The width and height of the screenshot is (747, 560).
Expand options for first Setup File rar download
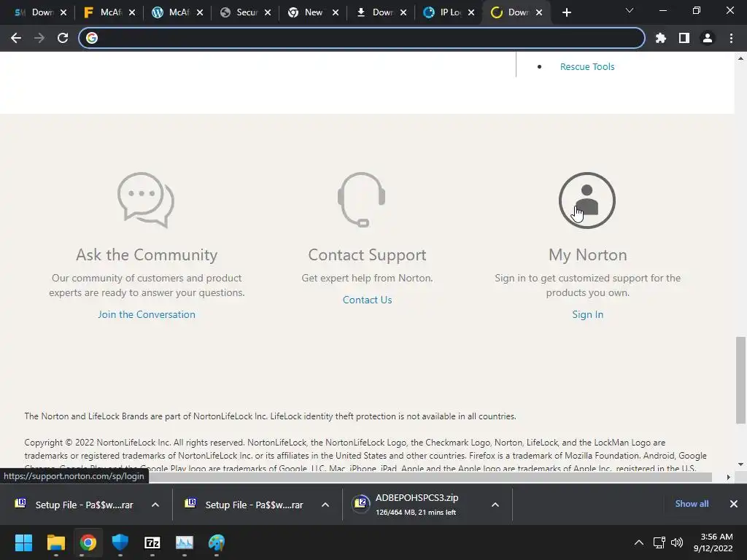pos(155,505)
